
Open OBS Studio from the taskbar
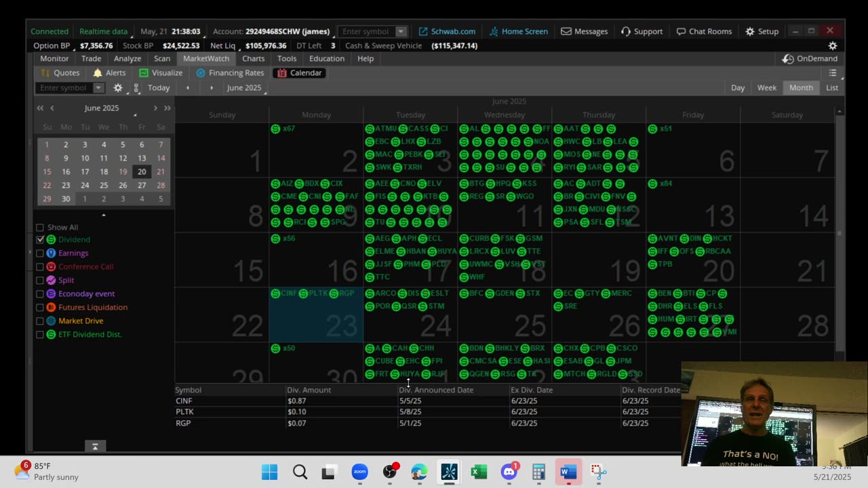click(389, 472)
